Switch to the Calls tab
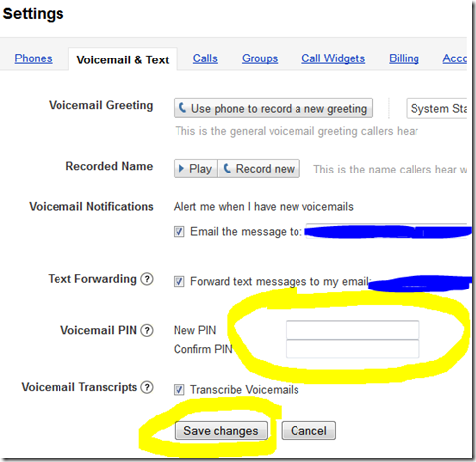 point(205,58)
